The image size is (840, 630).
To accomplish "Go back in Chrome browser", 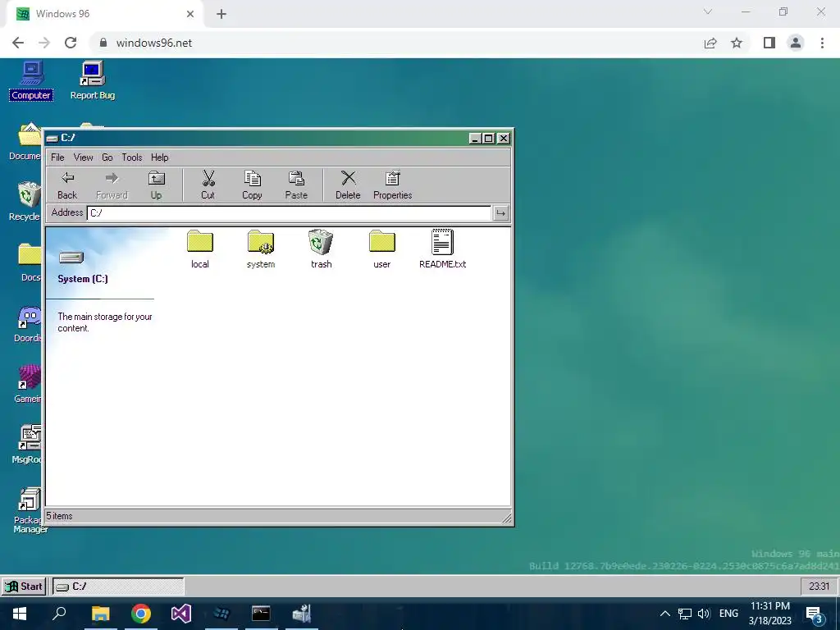I will pyautogui.click(x=18, y=43).
